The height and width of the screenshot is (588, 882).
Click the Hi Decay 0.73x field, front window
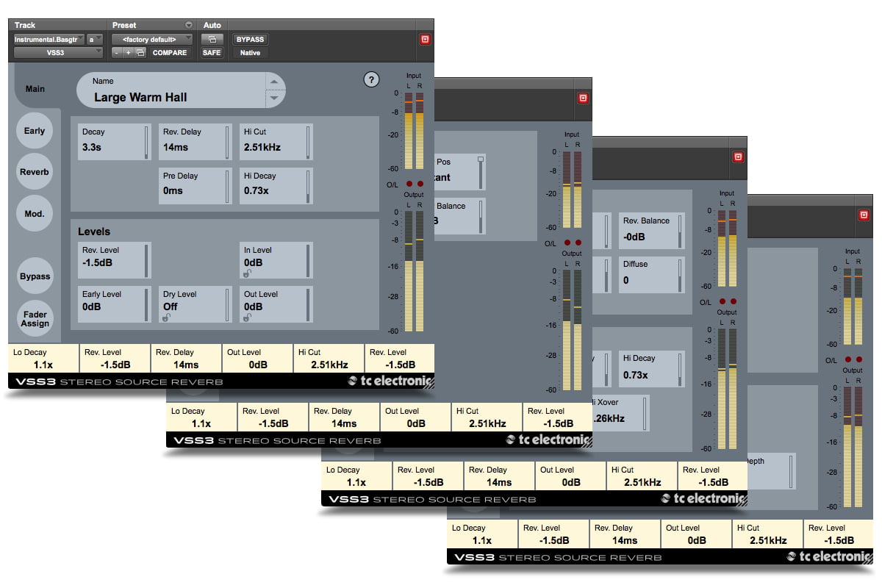pyautogui.click(x=276, y=186)
